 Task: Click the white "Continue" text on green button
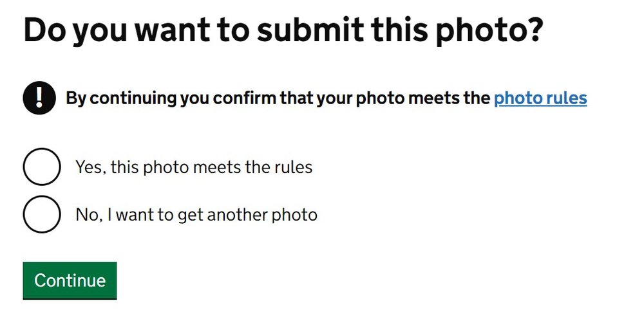(70, 280)
